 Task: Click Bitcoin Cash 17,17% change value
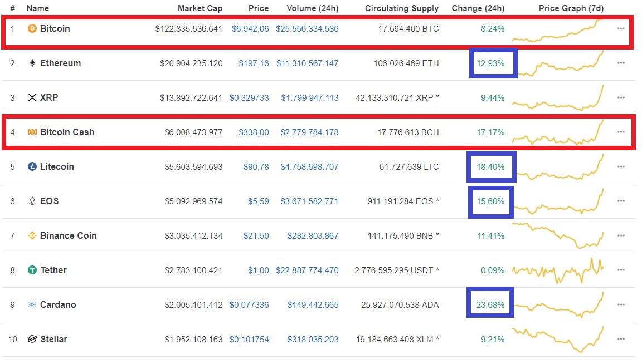pyautogui.click(x=490, y=132)
